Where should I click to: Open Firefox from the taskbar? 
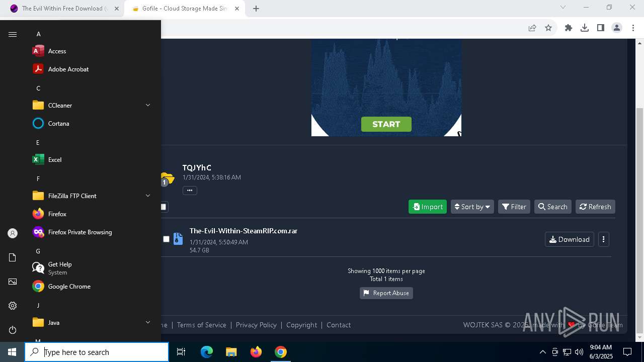[256, 352]
